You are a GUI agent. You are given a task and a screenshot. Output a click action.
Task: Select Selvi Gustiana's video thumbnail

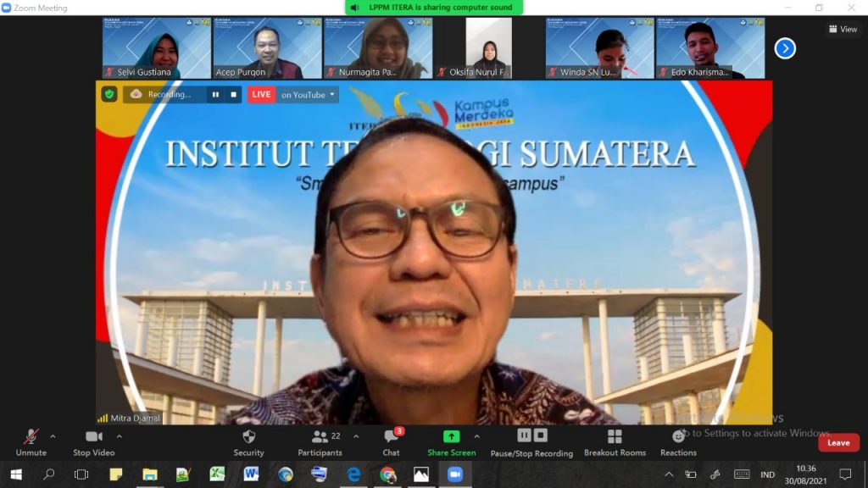(x=157, y=48)
